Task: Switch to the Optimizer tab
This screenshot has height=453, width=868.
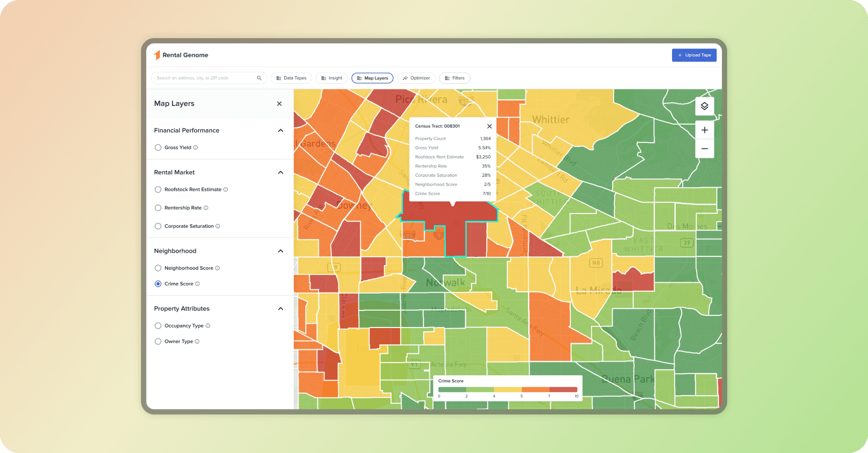Action: click(x=416, y=78)
